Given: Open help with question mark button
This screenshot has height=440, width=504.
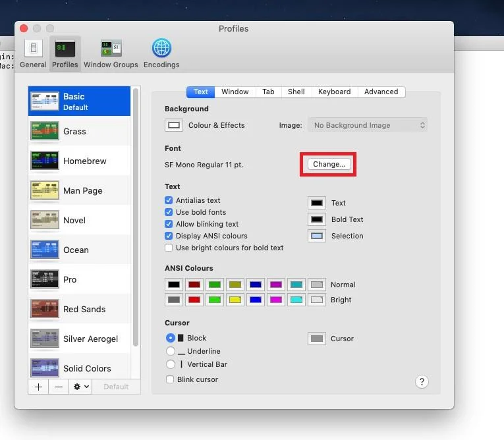Looking at the screenshot, I should tap(422, 382).
